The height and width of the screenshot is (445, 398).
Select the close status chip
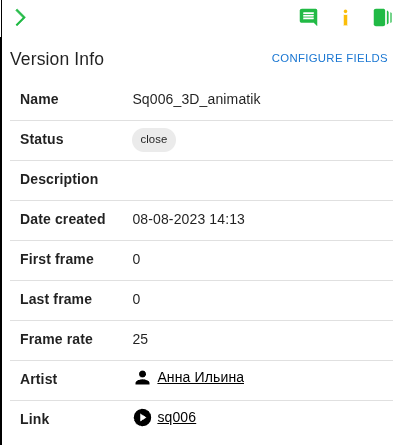pyautogui.click(x=154, y=140)
